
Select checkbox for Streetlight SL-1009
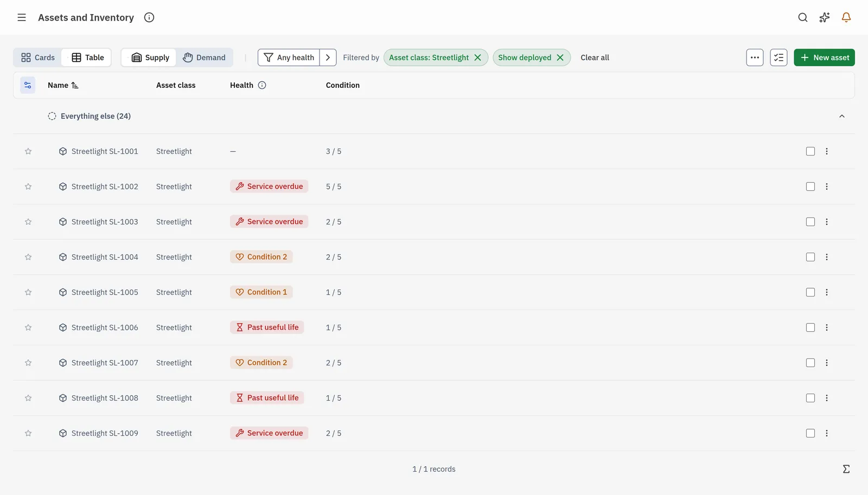[x=810, y=433]
